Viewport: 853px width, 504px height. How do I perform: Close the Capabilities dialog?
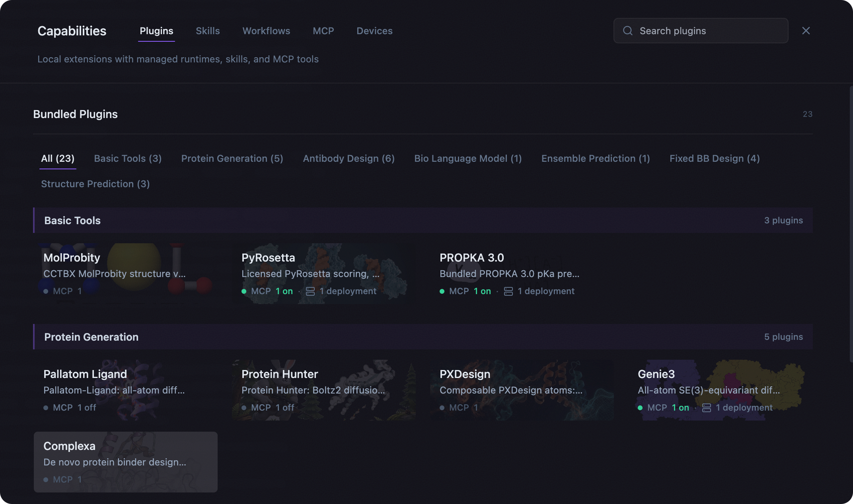click(806, 31)
